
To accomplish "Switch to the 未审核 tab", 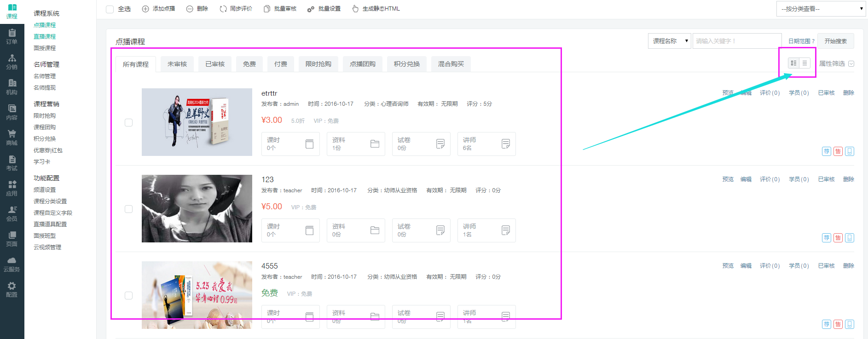I will [x=177, y=64].
